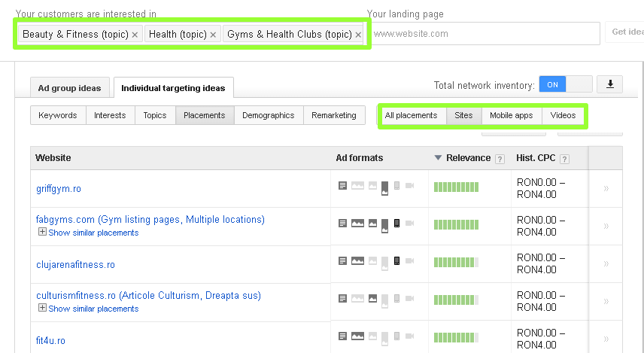644x353 pixels.
Task: Click square image format icon for culturismfitness.ro
Action: click(x=372, y=298)
